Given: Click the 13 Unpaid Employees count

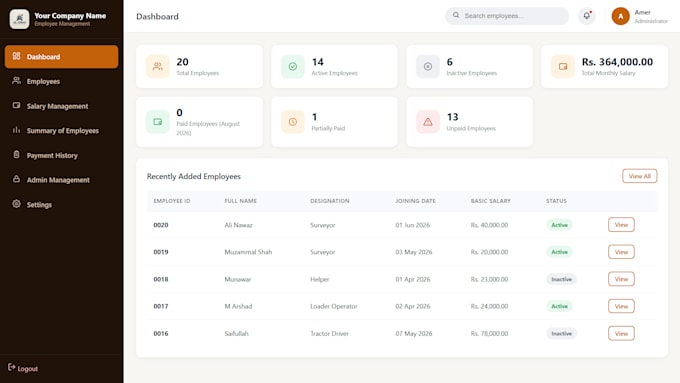Looking at the screenshot, I should [x=452, y=117].
